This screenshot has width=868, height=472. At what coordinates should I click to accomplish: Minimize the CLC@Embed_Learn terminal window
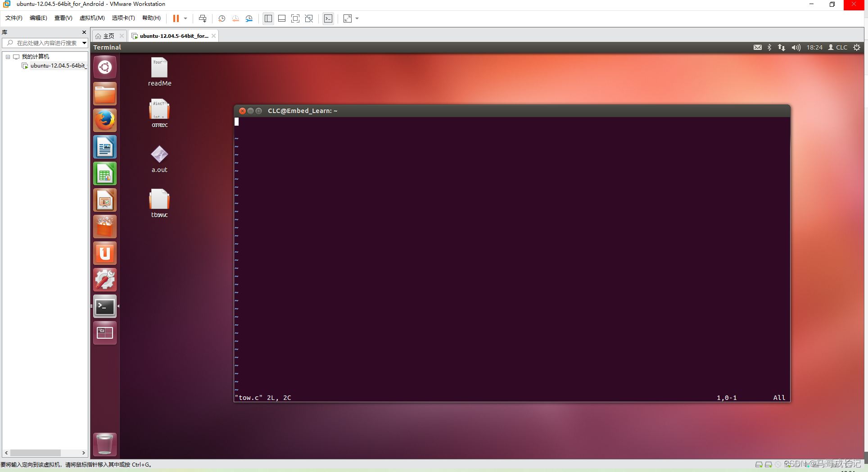250,111
